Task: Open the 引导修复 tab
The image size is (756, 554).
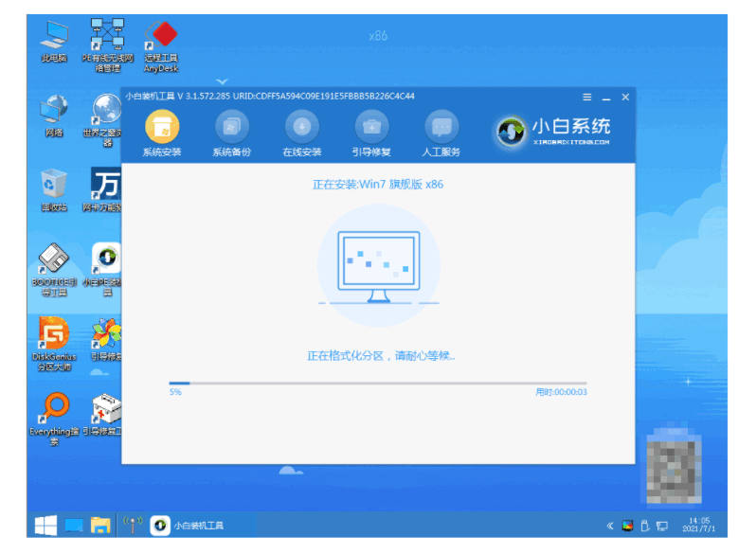Action: (371, 134)
